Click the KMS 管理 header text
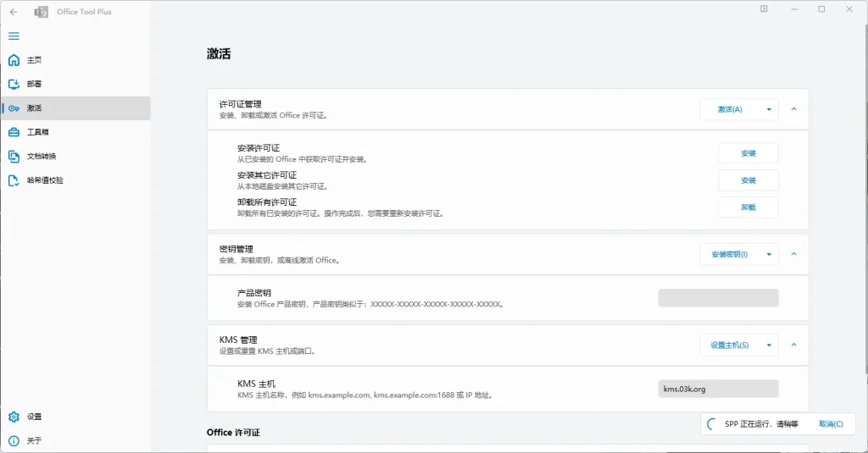868x453 pixels. coord(238,340)
